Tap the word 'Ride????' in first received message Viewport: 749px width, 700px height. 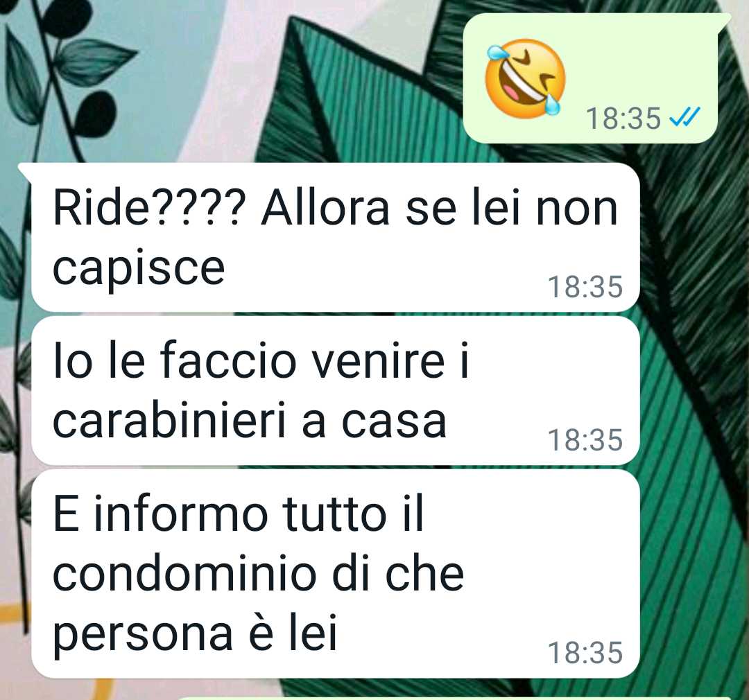[148, 209]
